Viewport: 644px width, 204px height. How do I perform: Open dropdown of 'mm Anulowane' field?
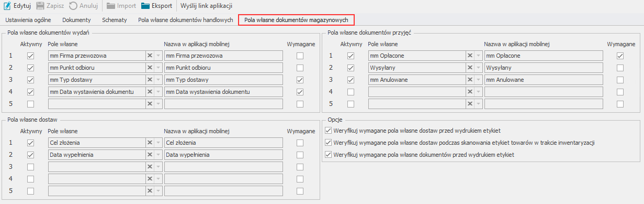(479, 80)
